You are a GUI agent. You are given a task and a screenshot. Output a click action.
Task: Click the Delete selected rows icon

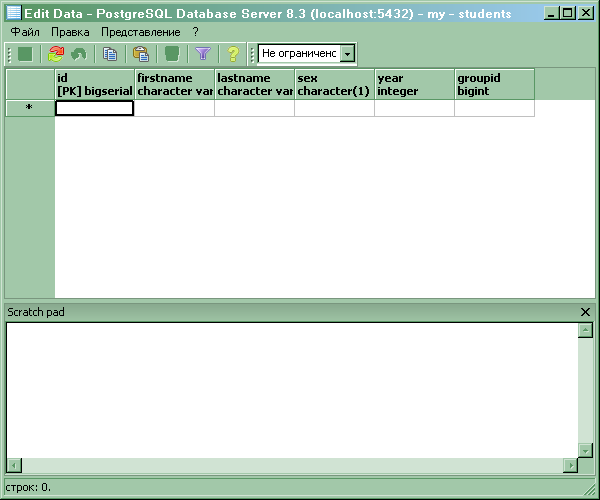[x=172, y=54]
